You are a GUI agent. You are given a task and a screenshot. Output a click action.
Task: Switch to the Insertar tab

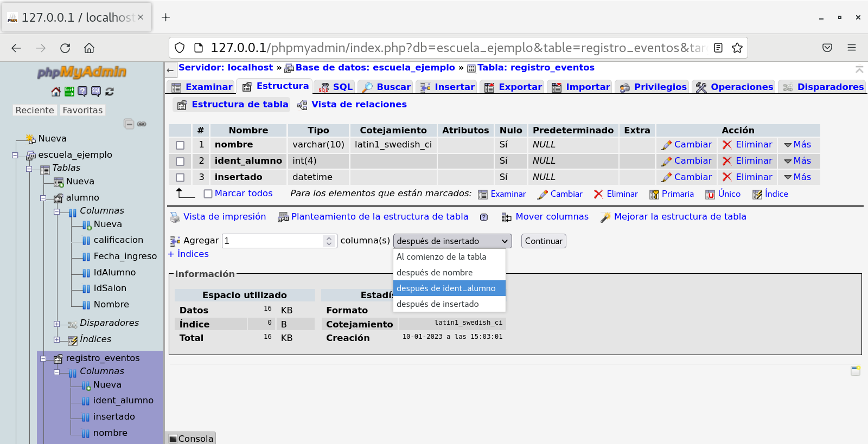pos(448,87)
